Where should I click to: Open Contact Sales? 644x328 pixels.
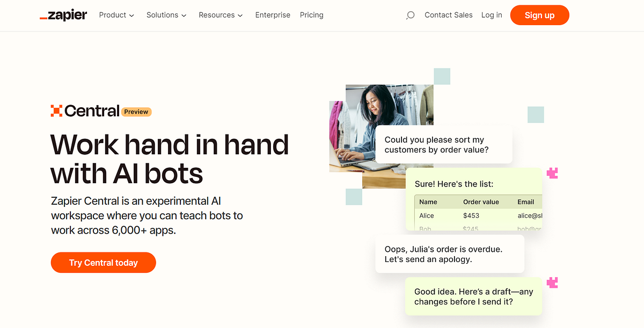point(449,15)
